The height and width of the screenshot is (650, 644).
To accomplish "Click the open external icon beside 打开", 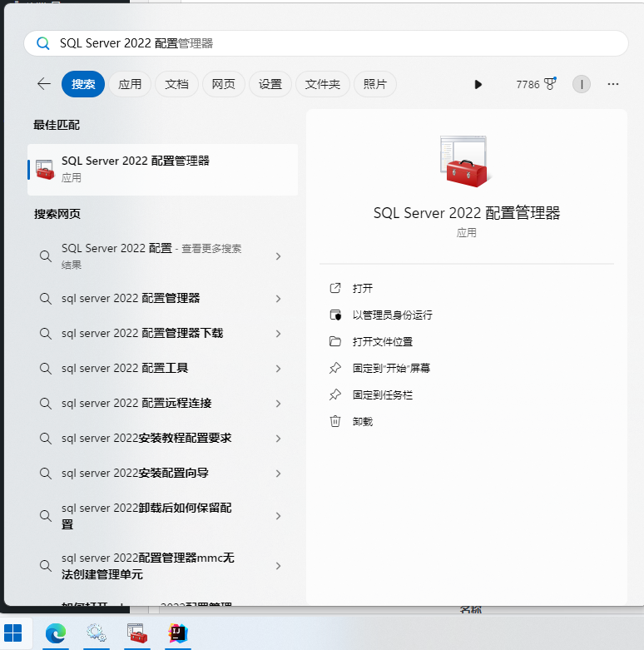I will 334,288.
